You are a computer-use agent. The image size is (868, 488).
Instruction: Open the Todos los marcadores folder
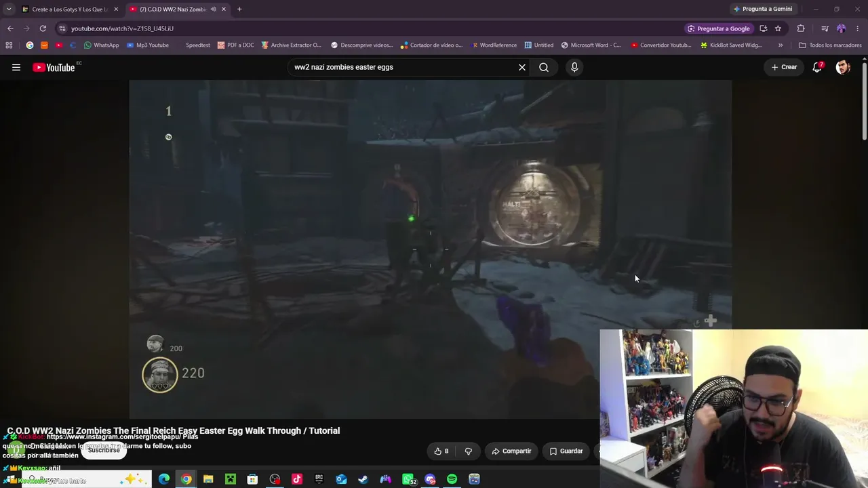[830, 45]
